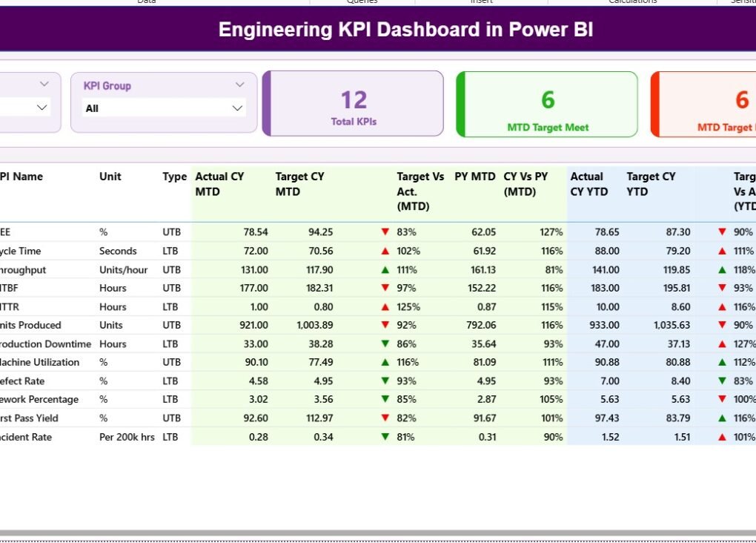Select the up-arrow indicator next to Throughput 111%
756x543 pixels.
click(x=385, y=269)
